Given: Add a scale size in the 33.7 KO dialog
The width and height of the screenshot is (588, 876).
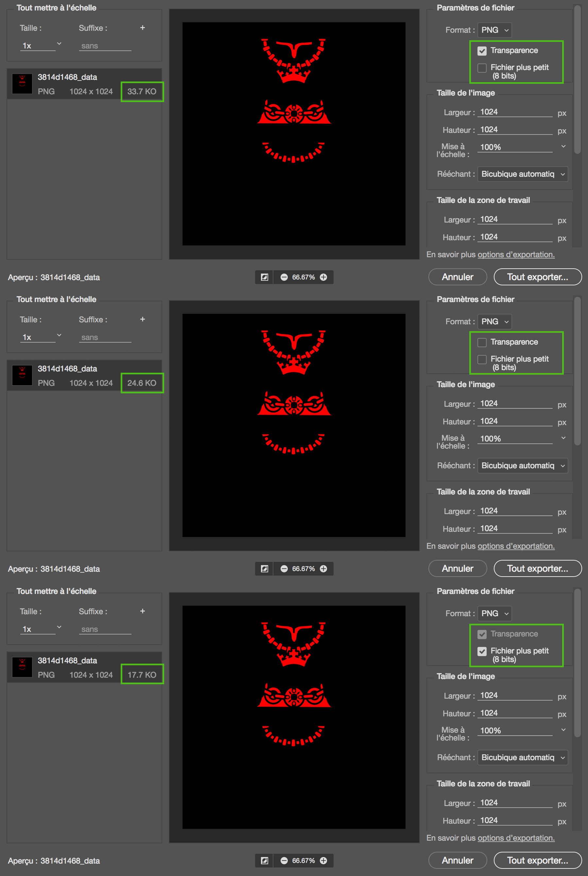Looking at the screenshot, I should point(143,28).
